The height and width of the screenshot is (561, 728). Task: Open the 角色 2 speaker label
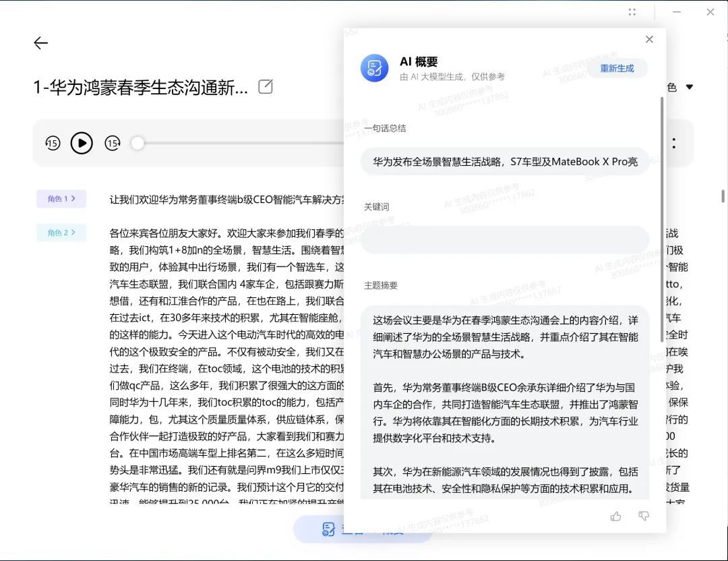tap(61, 233)
